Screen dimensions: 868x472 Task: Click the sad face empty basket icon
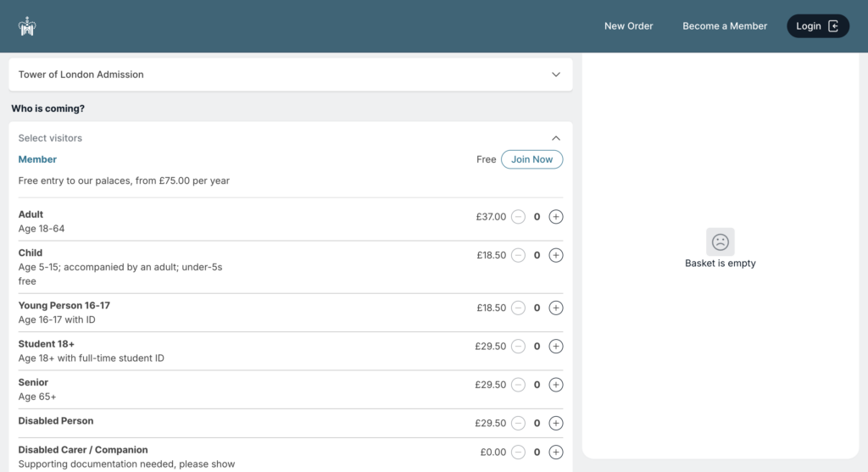(x=721, y=242)
